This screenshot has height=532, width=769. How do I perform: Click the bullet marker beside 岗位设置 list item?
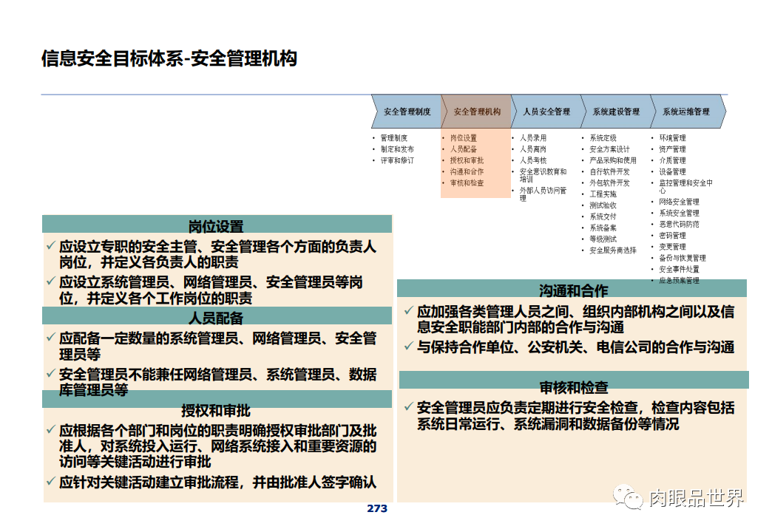(444, 136)
